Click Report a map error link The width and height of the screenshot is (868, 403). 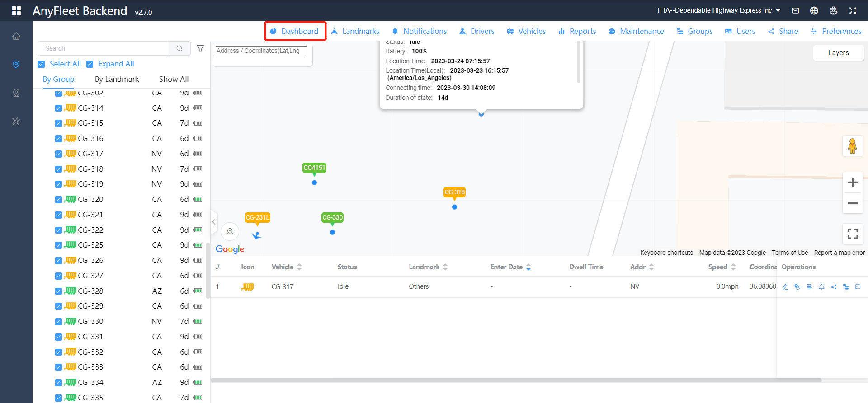[840, 253]
